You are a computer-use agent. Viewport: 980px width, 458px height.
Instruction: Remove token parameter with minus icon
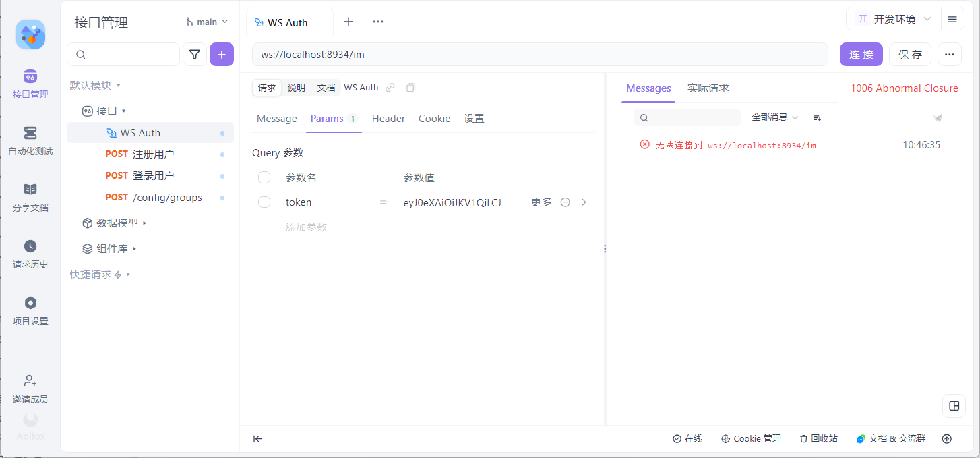[x=565, y=202]
